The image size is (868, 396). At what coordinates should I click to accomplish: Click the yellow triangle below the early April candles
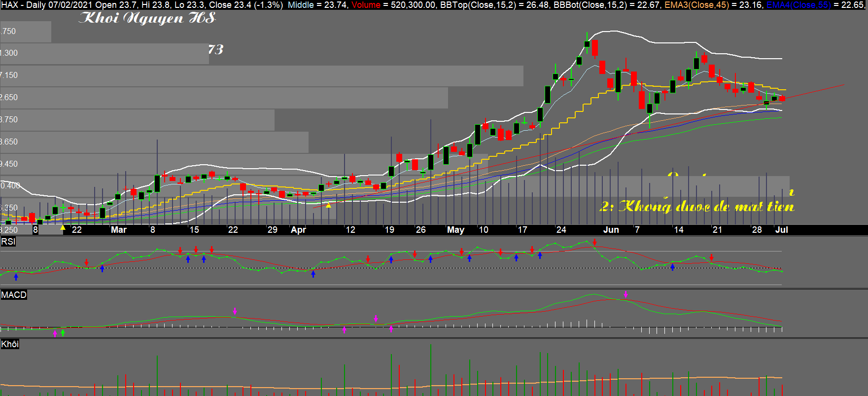pos(329,205)
